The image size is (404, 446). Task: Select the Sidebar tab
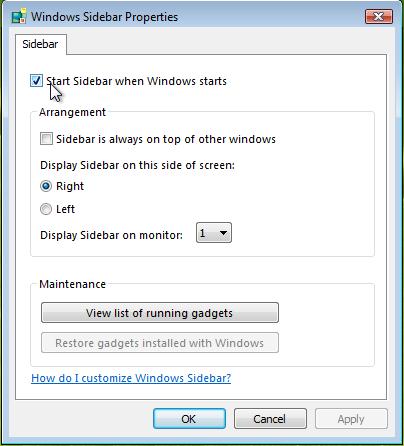coord(40,44)
